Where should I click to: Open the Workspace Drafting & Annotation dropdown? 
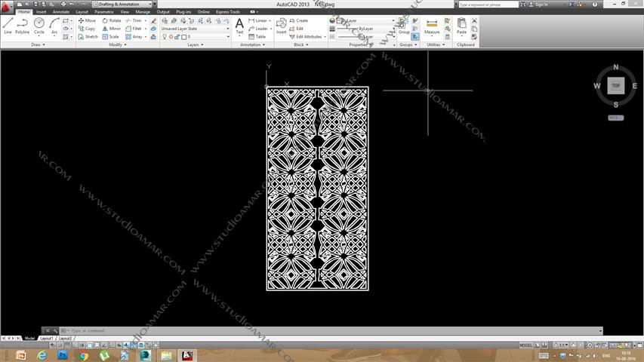124,4
